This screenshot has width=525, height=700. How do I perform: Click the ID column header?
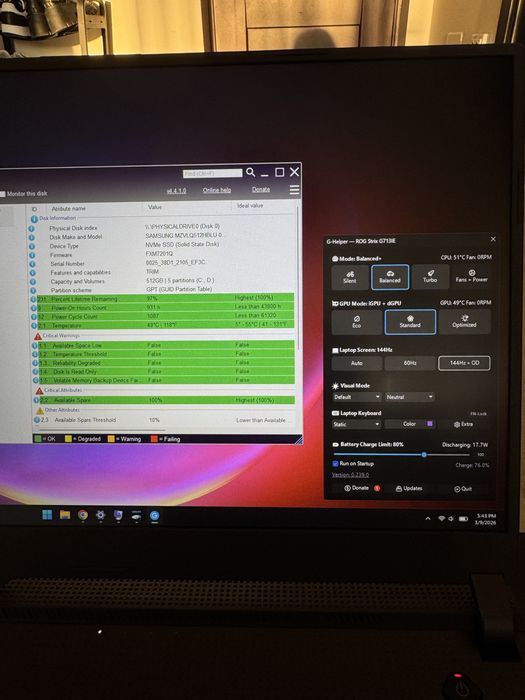pyautogui.click(x=34, y=209)
